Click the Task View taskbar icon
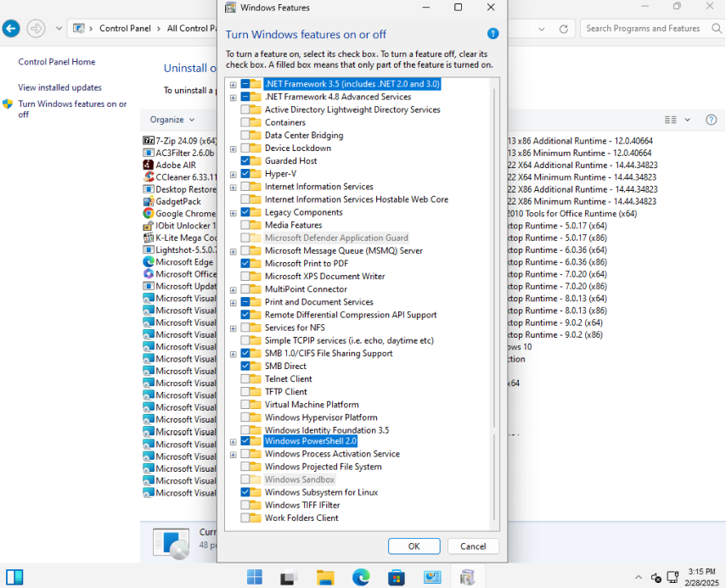The height and width of the screenshot is (588, 726). 289,577
